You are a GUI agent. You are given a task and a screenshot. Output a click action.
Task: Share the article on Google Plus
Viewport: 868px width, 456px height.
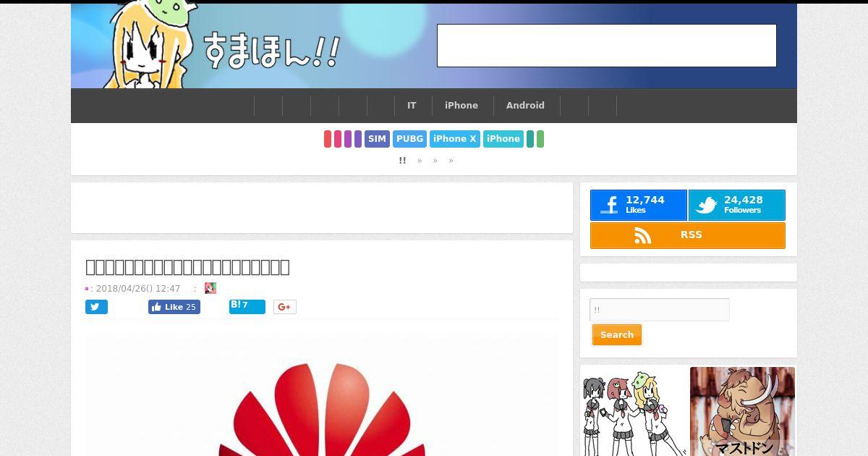(285, 307)
